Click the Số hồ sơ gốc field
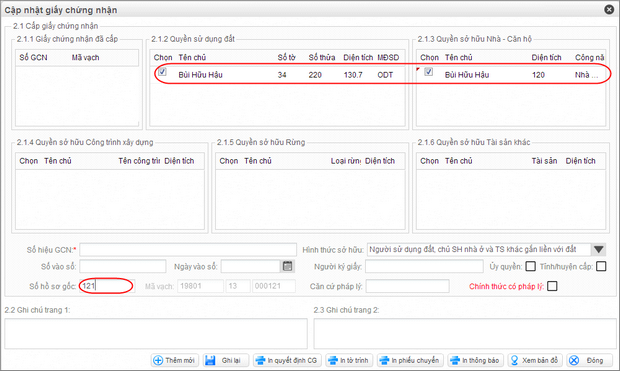 [107, 286]
